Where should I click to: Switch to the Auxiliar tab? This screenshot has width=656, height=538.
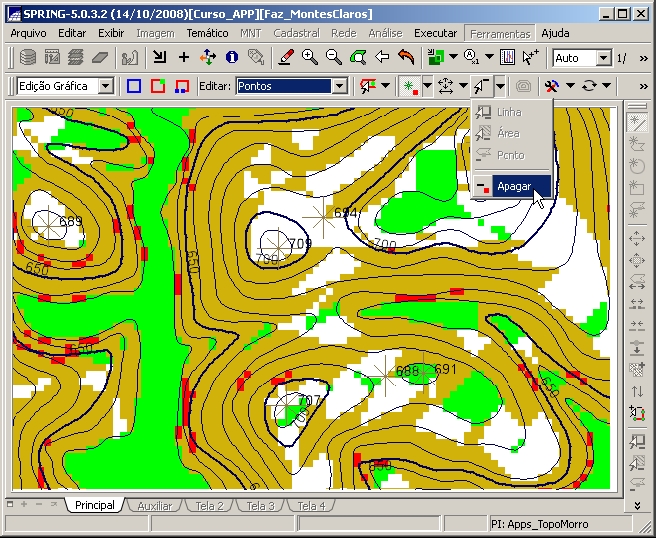(x=154, y=506)
